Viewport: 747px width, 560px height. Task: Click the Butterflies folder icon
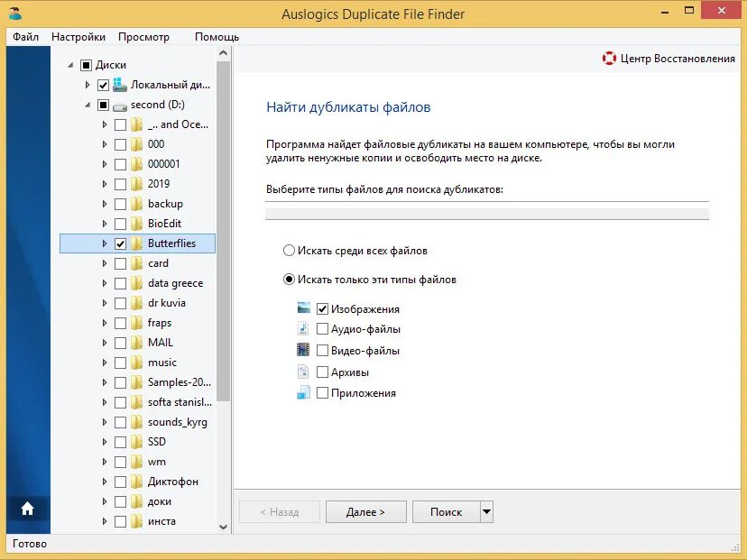point(137,243)
